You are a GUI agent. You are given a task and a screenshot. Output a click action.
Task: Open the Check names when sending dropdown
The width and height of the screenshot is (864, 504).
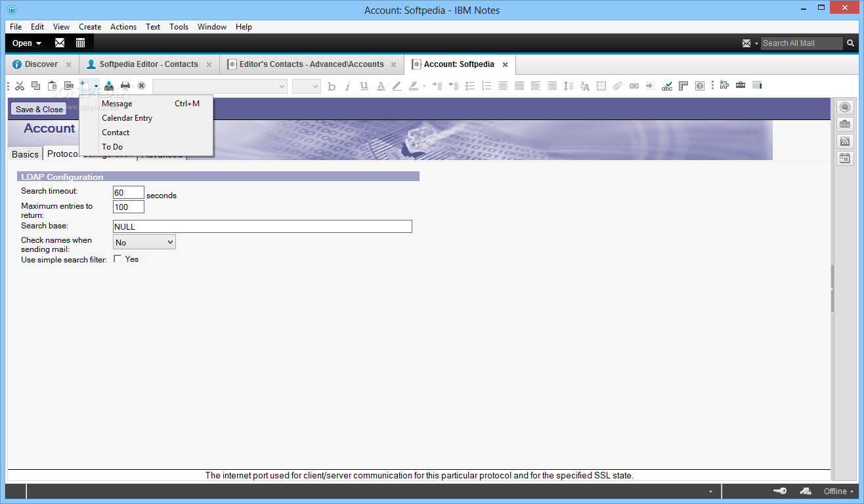coord(144,242)
